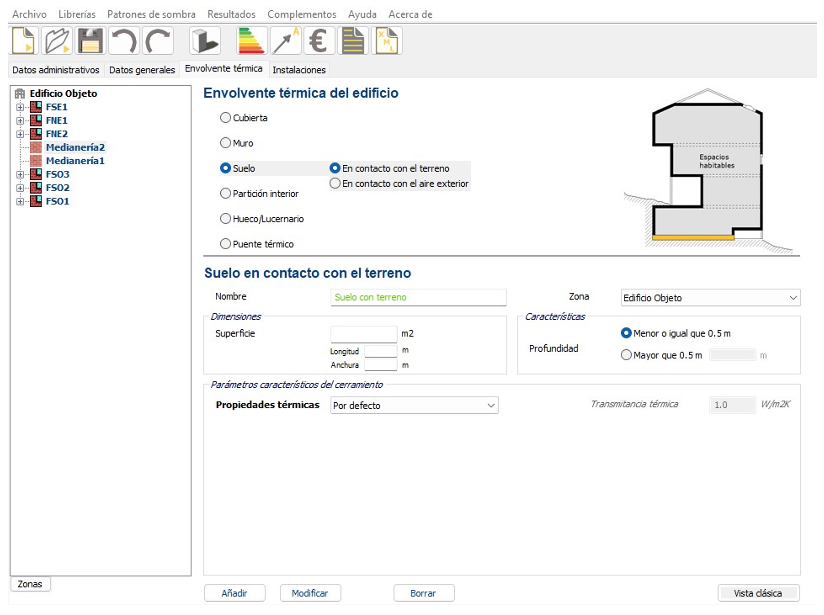Viewport: 824px width, 615px height.
Task: Open a project with the folder icon
Action: [x=58, y=41]
